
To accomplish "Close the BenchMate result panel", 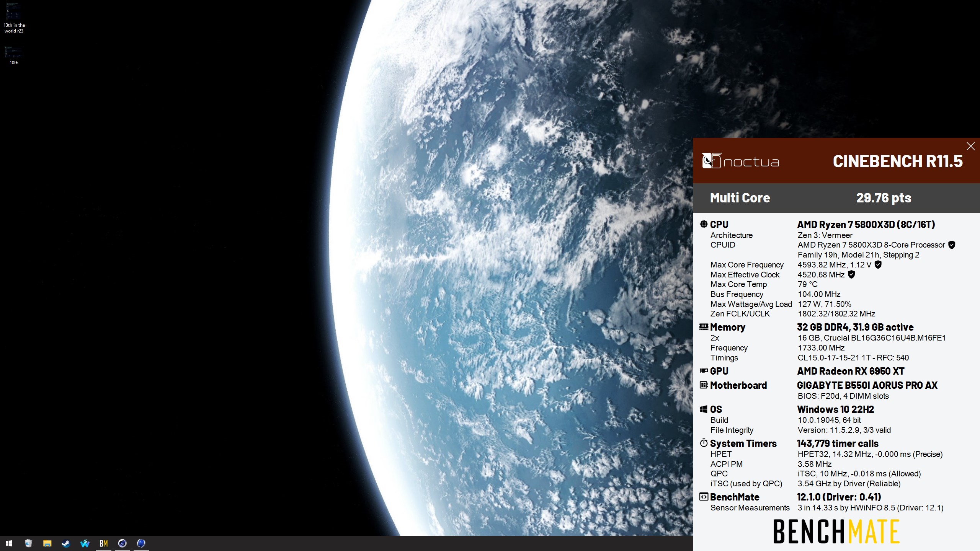I will tap(970, 146).
